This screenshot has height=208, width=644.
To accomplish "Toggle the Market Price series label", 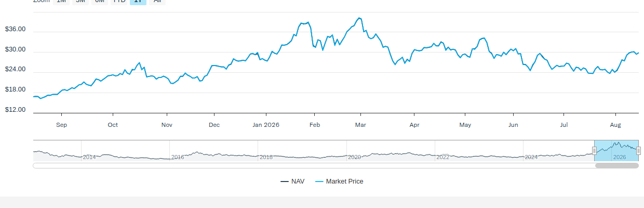I will (x=345, y=181).
